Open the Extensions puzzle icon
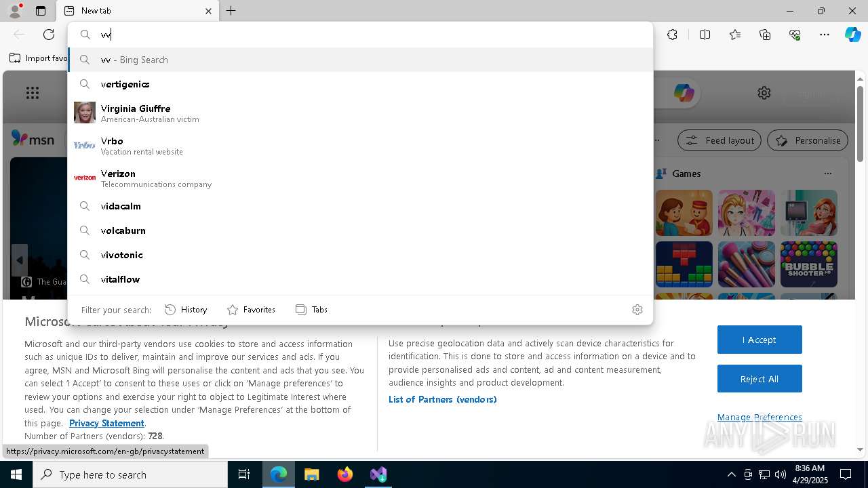 point(672,35)
